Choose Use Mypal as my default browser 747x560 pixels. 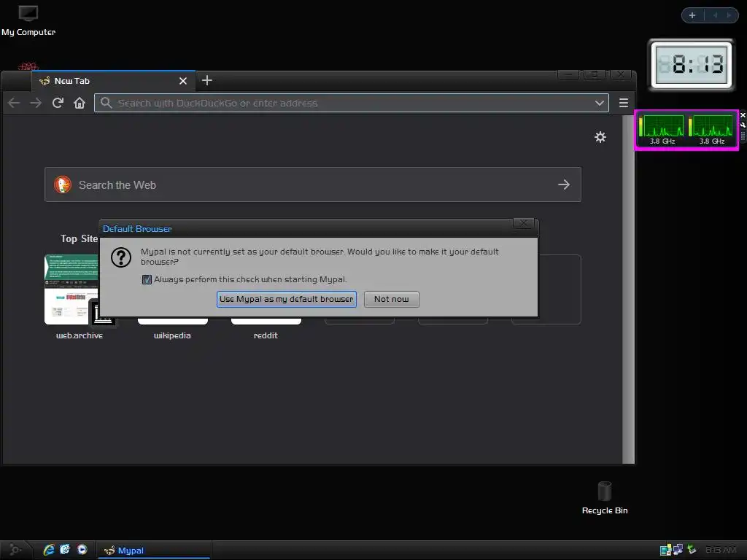(x=286, y=299)
